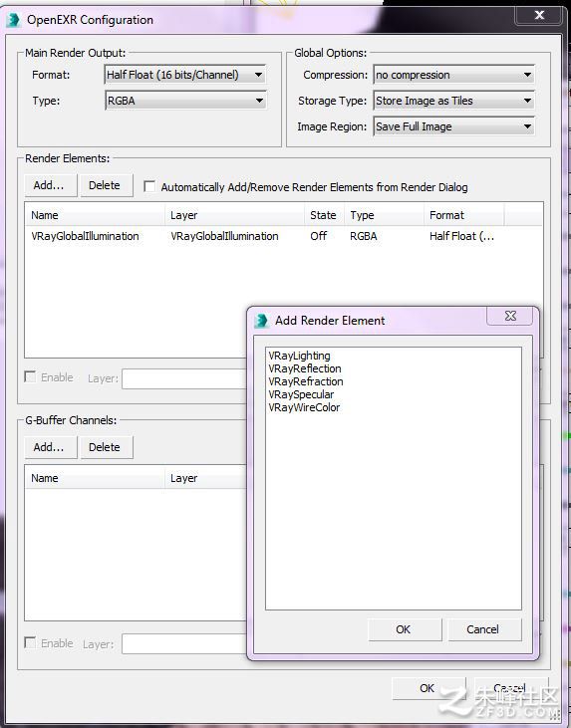Click the Format column header
This screenshot has width=571, height=728.
coord(463,215)
